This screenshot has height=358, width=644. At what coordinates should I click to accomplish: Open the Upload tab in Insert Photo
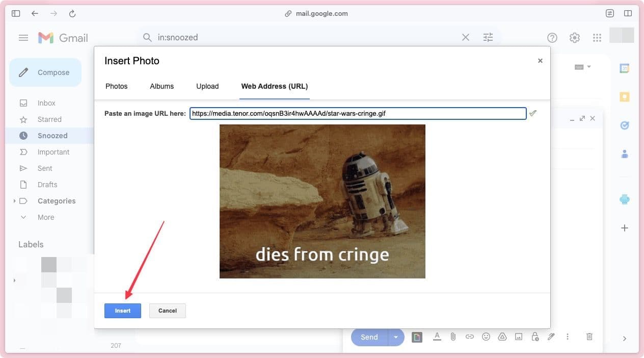[207, 86]
